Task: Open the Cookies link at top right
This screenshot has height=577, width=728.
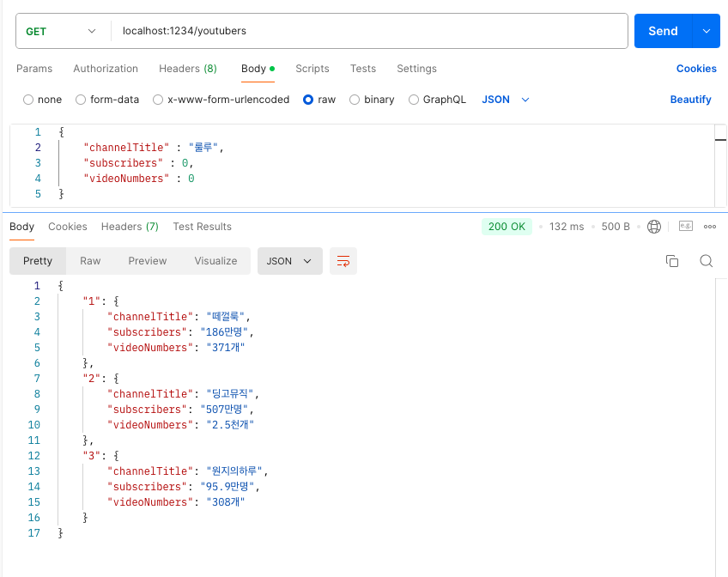Action: point(696,69)
